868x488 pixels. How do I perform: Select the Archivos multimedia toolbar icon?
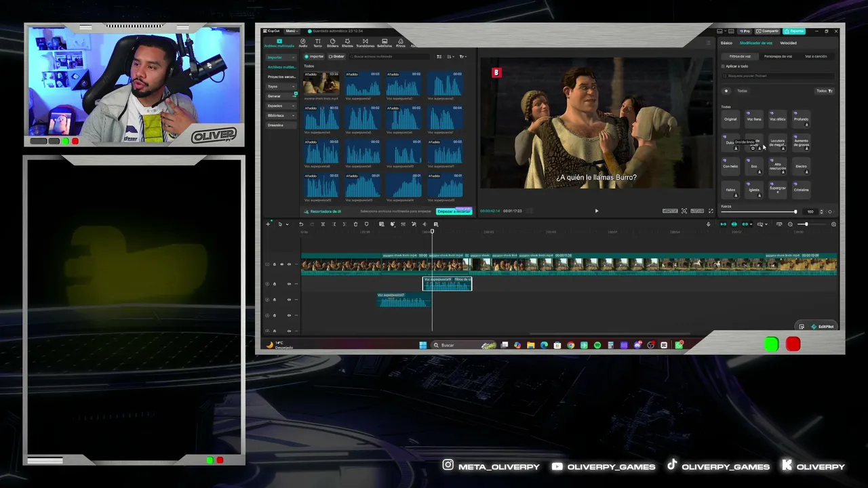279,43
